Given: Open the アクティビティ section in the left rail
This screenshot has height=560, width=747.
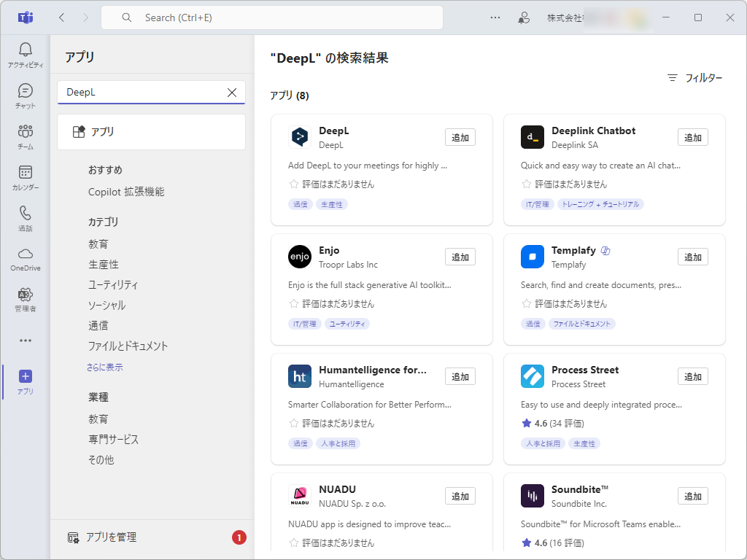Looking at the screenshot, I should coord(25,52).
